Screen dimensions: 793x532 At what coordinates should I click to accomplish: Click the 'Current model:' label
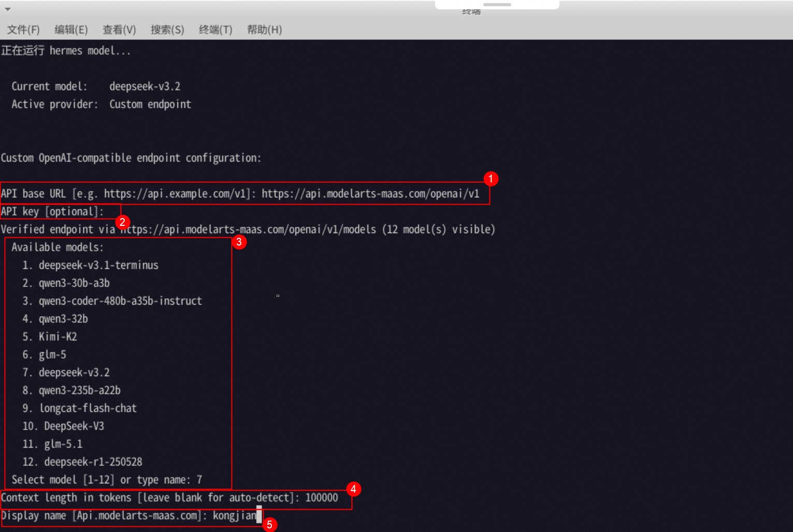[50, 87]
